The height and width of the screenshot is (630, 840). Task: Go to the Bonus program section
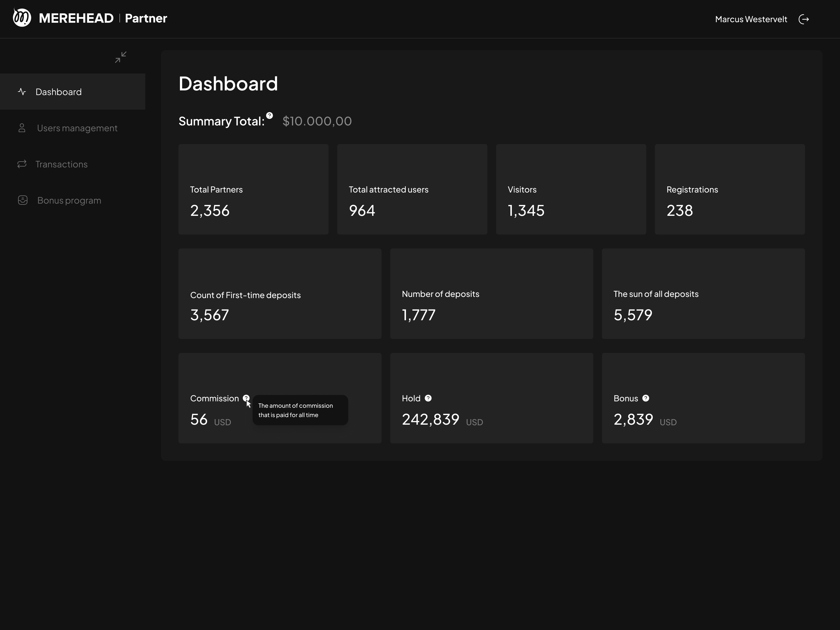69,200
